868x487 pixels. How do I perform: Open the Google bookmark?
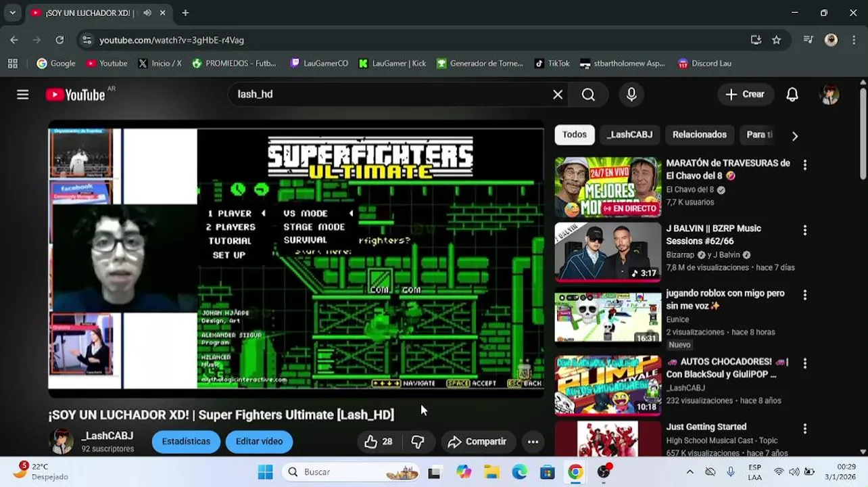pos(56,64)
